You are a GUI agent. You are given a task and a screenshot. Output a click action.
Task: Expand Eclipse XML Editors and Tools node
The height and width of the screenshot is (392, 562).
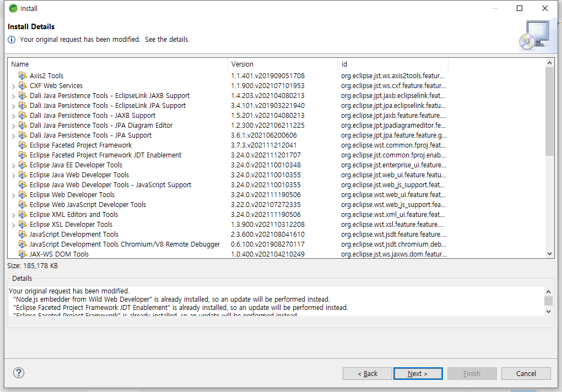(x=13, y=215)
